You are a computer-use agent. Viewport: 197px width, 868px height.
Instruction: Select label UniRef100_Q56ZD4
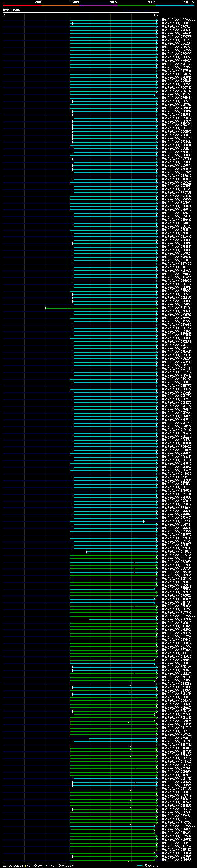[176, 43]
